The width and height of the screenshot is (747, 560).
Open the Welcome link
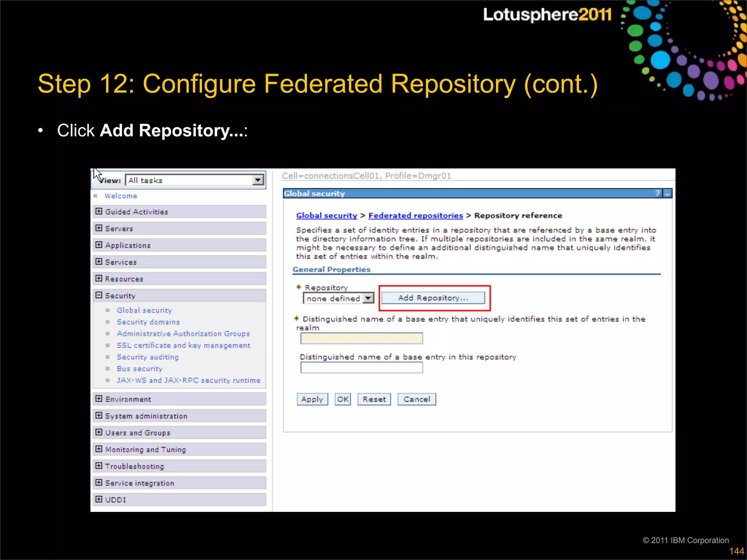pyautogui.click(x=121, y=196)
